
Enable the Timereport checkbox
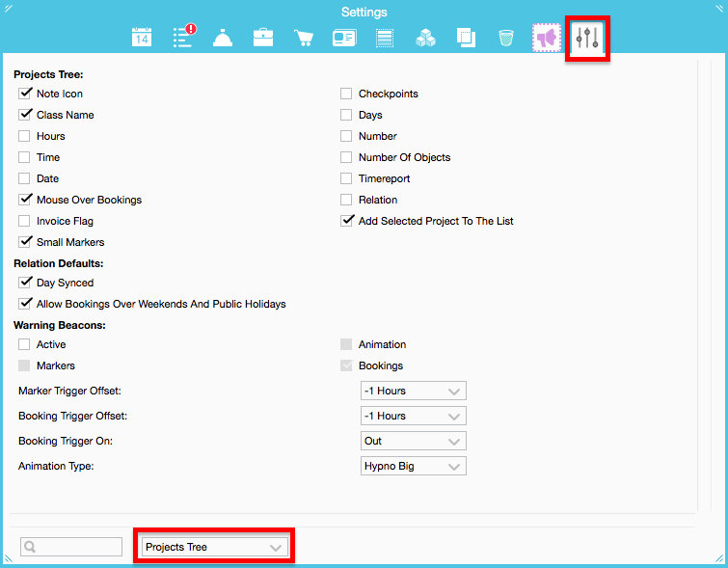pos(346,178)
